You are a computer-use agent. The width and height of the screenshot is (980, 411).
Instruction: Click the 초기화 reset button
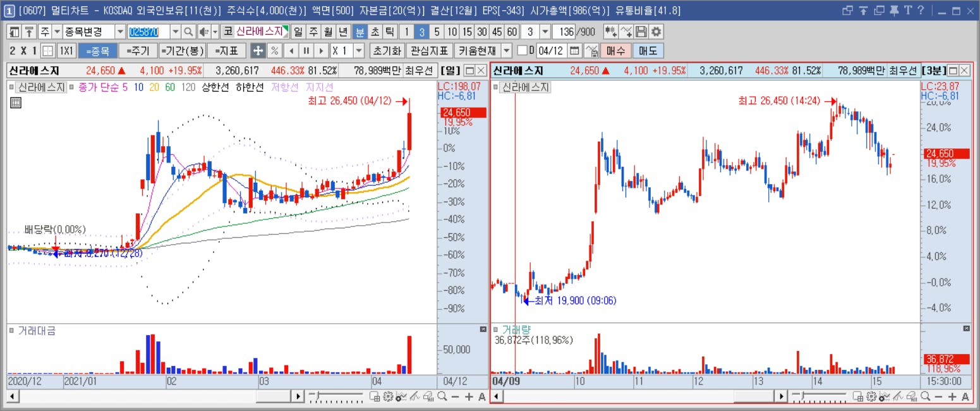[386, 51]
